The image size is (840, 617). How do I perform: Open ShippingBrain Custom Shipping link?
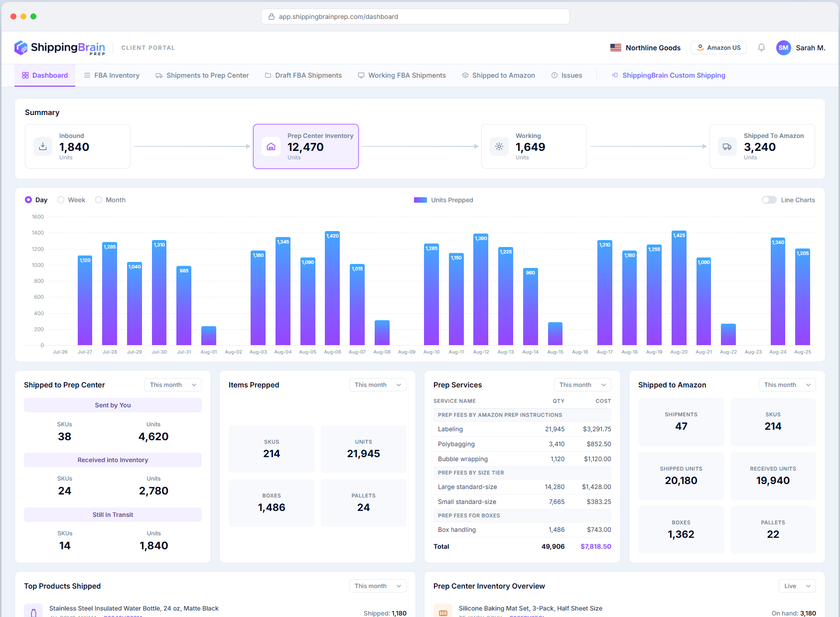(669, 75)
